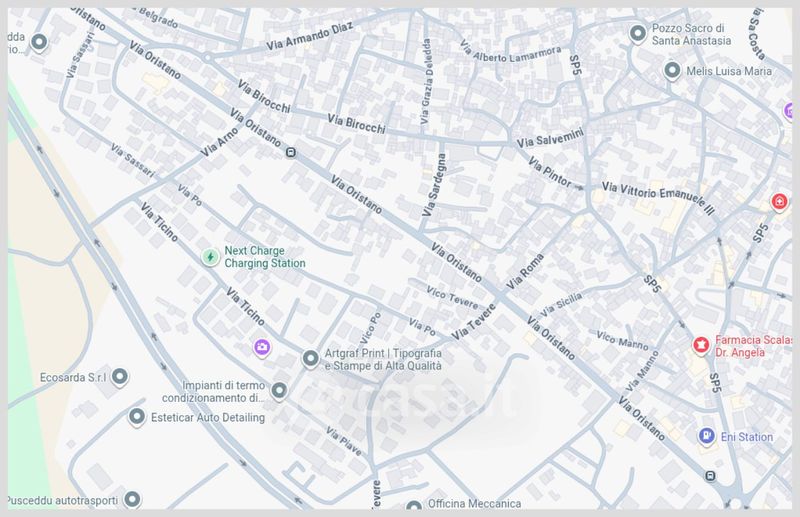Image resolution: width=800 pixels, height=517 pixels.
Task: Select the bus stop icon near the bottom roundabout
Action: coord(710,477)
